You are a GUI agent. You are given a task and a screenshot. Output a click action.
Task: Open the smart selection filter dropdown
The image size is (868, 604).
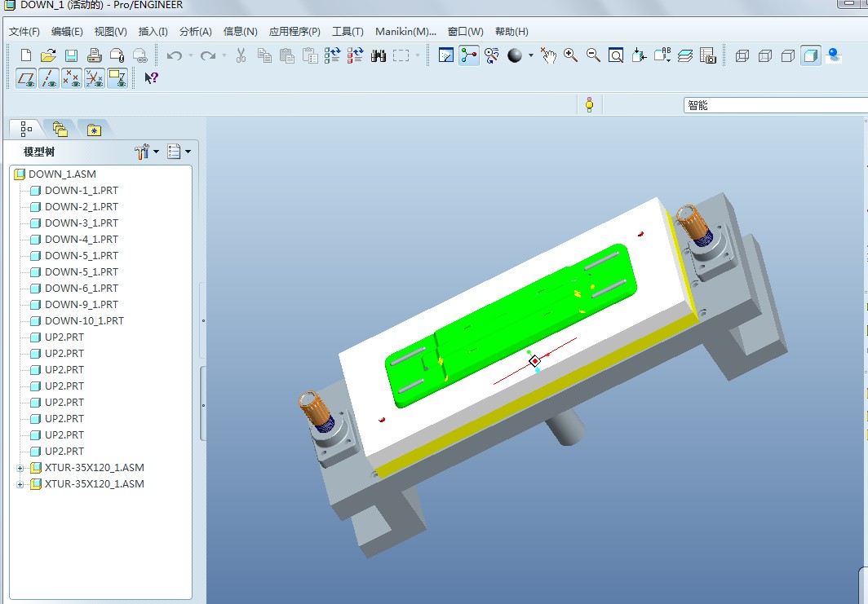point(774,105)
